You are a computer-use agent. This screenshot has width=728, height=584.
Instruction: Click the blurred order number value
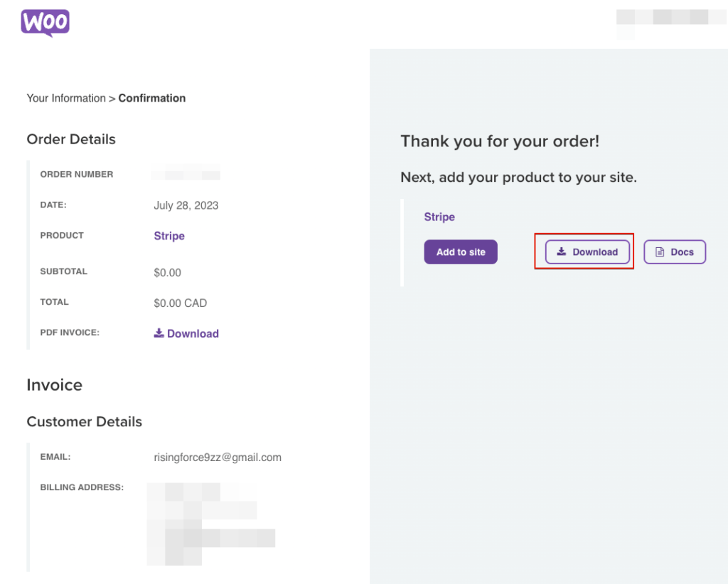(x=186, y=173)
